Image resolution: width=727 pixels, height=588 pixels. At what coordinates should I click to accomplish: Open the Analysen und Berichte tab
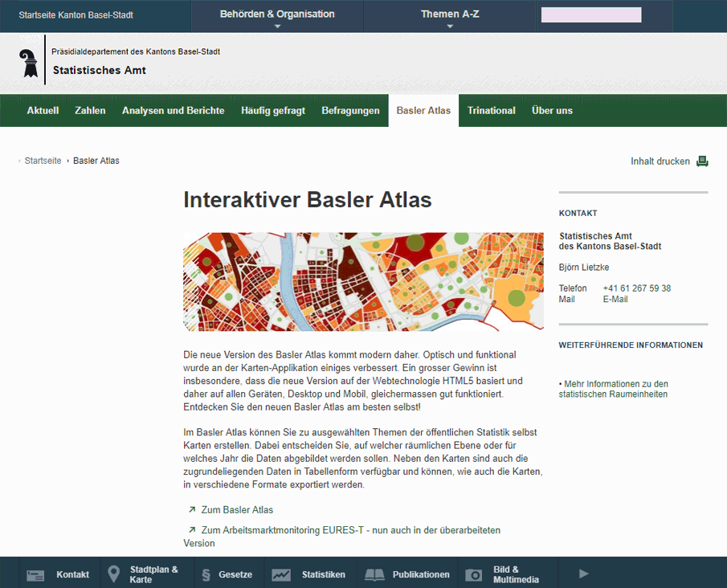tap(173, 110)
